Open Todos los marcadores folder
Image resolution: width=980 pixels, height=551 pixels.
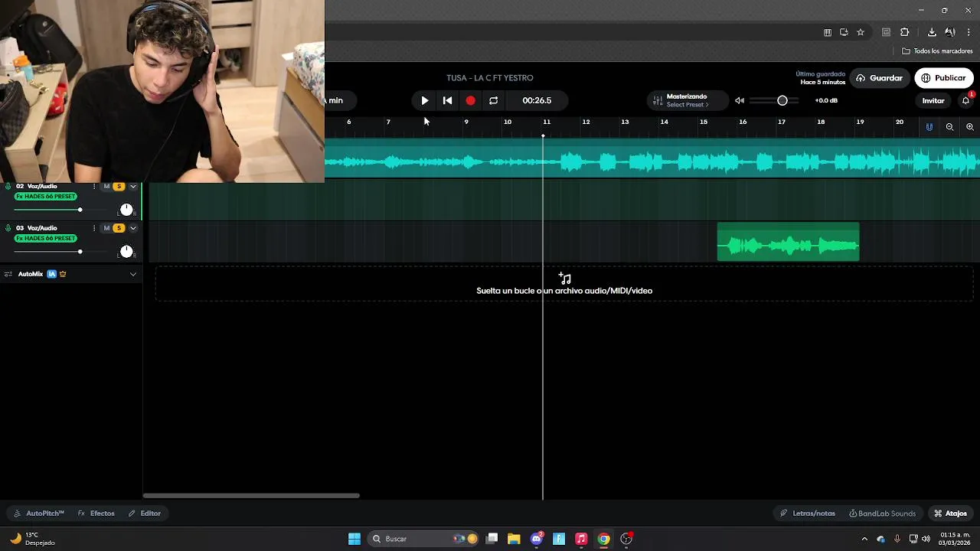pyautogui.click(x=937, y=51)
